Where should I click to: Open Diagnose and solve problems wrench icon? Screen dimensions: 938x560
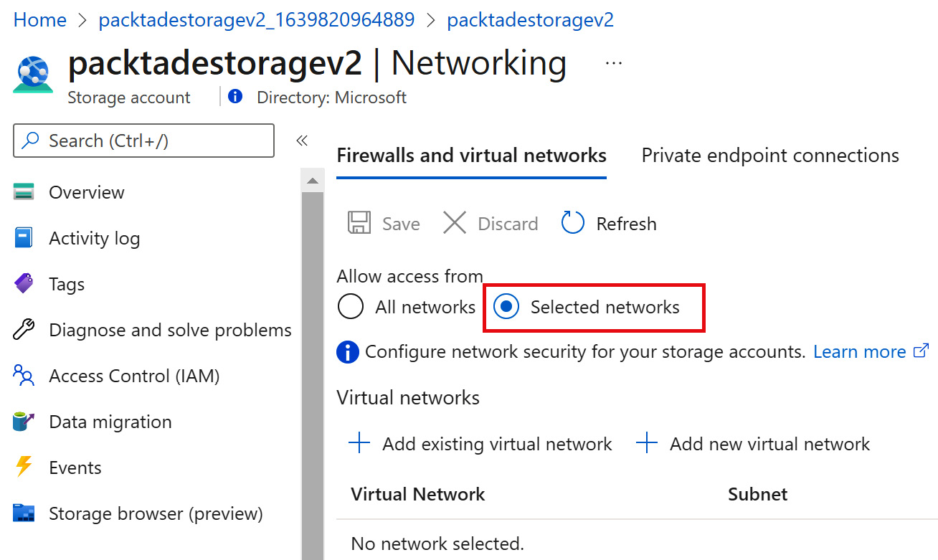tap(24, 330)
